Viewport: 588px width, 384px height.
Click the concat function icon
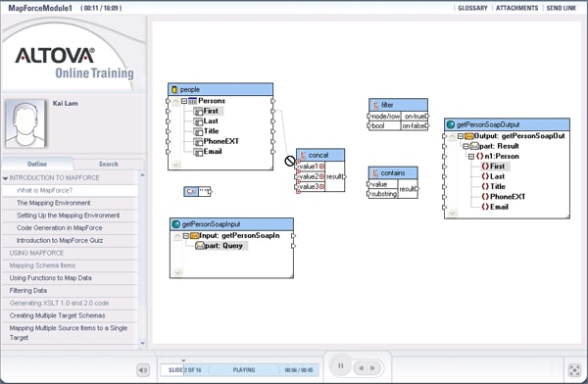click(303, 155)
